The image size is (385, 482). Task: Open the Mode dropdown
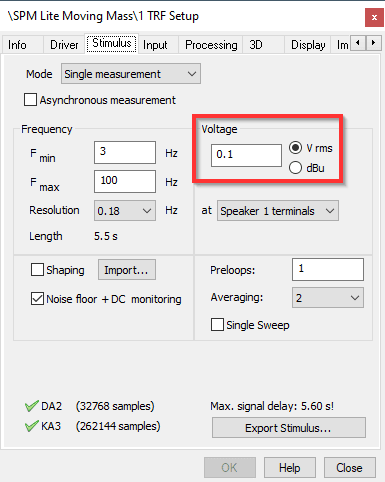pyautogui.click(x=131, y=74)
